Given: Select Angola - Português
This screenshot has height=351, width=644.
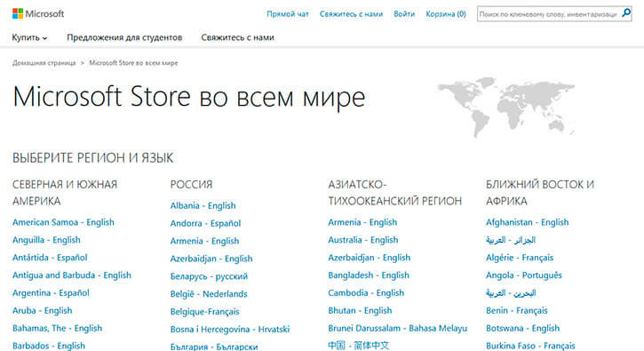Looking at the screenshot, I should click(x=524, y=275).
